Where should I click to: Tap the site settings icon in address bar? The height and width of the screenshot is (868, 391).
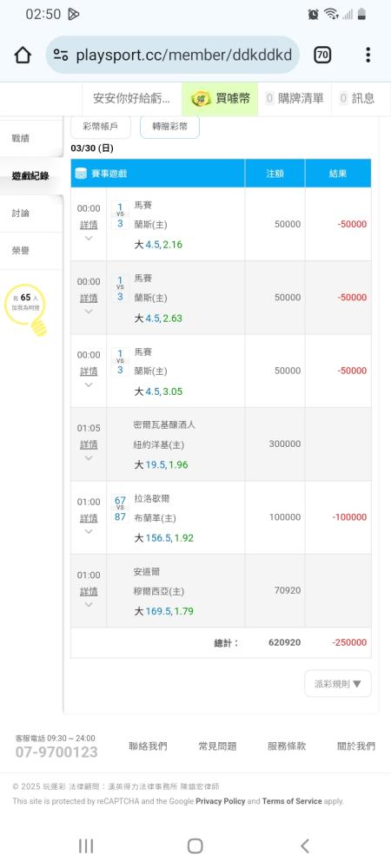[x=61, y=55]
